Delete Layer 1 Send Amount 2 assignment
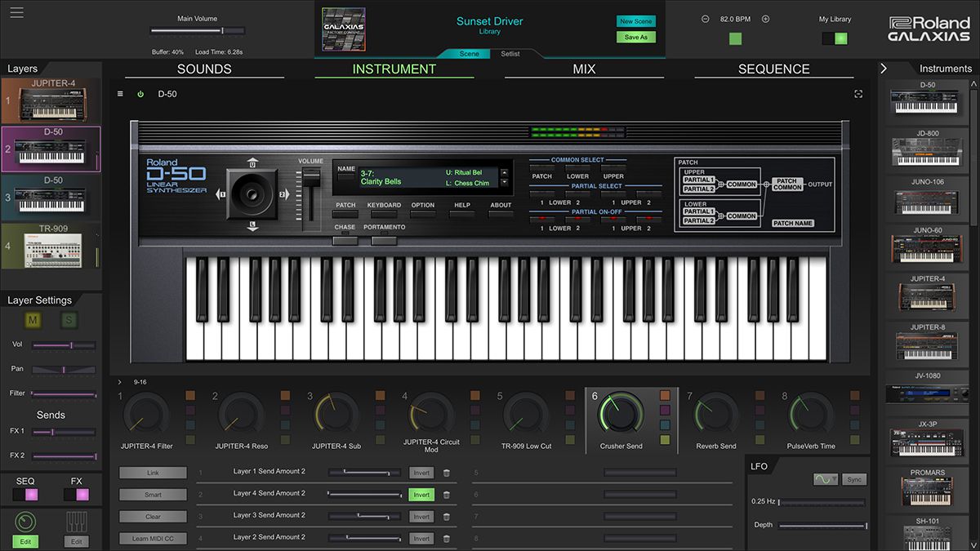Screen dimensions: 980x551 446,473
